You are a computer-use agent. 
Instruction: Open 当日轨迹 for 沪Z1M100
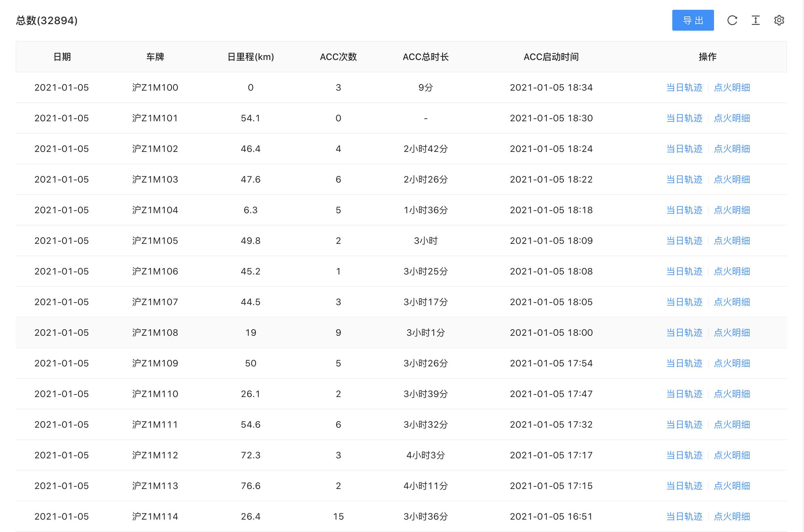click(x=684, y=88)
